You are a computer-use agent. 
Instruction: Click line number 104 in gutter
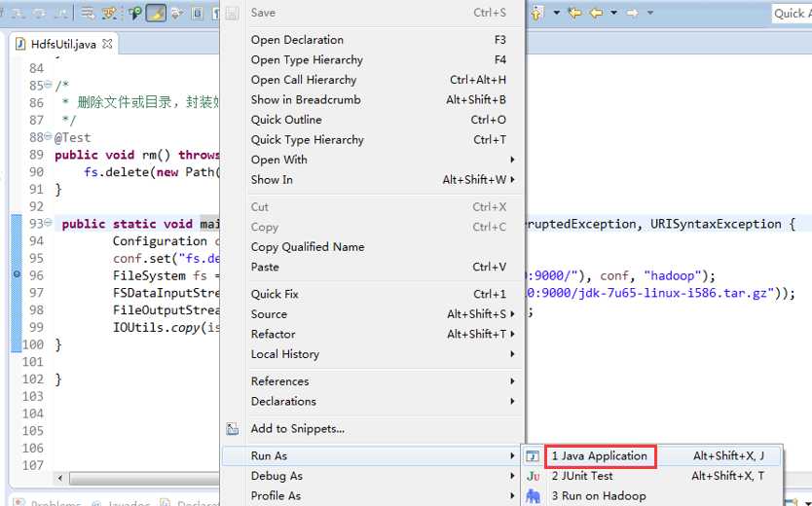[33, 414]
